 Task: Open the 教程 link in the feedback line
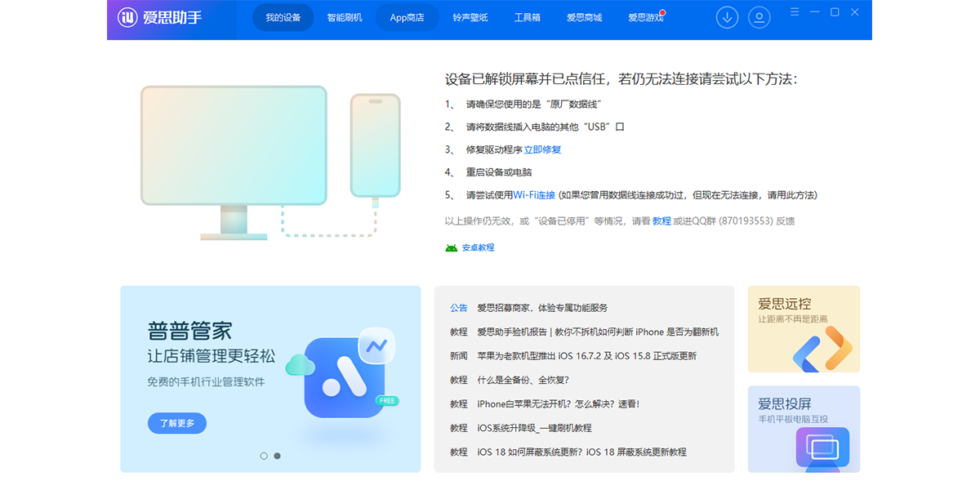[x=661, y=220]
